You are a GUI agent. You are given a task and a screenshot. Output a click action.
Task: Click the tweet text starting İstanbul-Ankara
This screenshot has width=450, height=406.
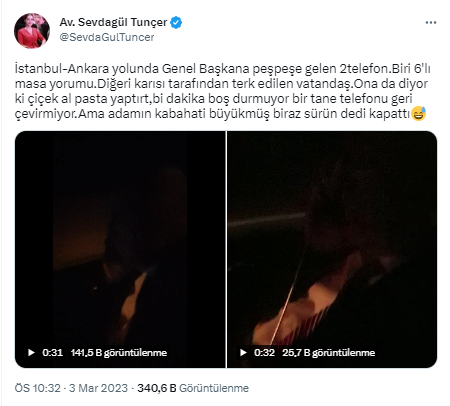pos(222,91)
